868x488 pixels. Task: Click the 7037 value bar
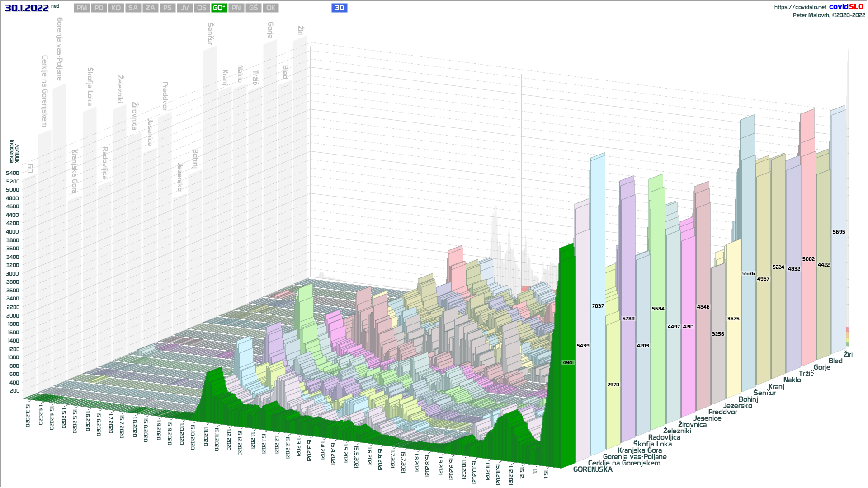pos(598,306)
